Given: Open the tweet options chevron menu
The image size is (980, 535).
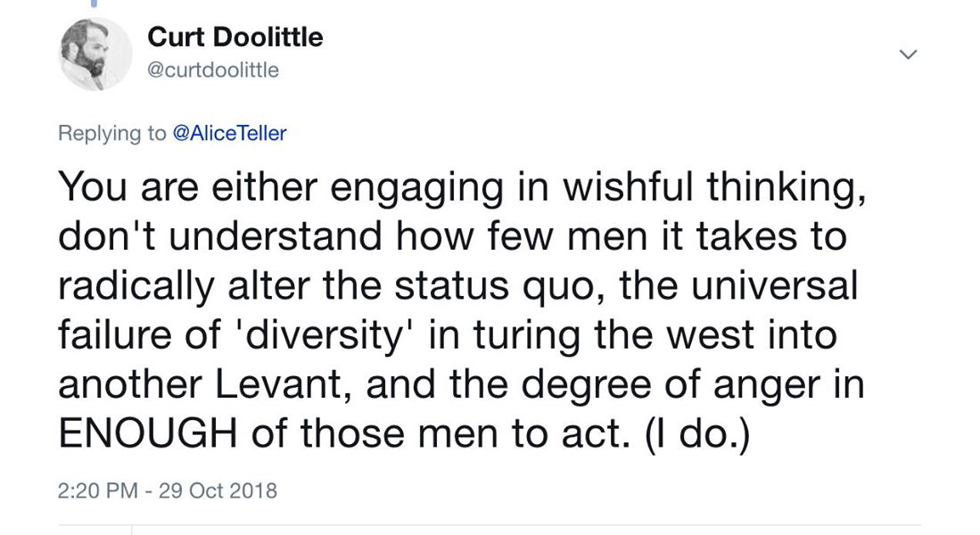Looking at the screenshot, I should pyautogui.click(x=908, y=54).
